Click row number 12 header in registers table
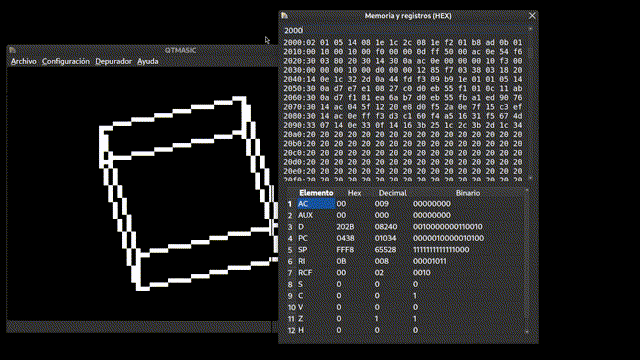Screen dimensions: 640x360 click(x=291, y=330)
